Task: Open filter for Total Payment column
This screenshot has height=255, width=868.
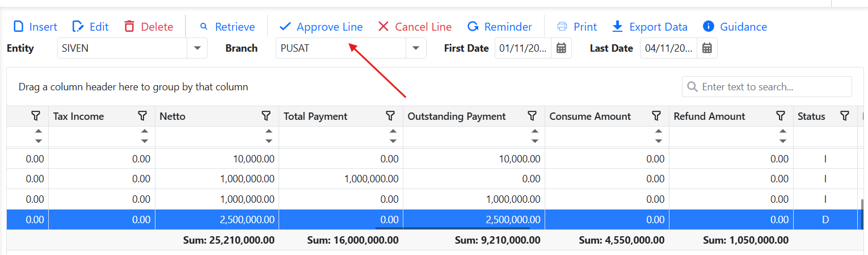Action: point(390,116)
